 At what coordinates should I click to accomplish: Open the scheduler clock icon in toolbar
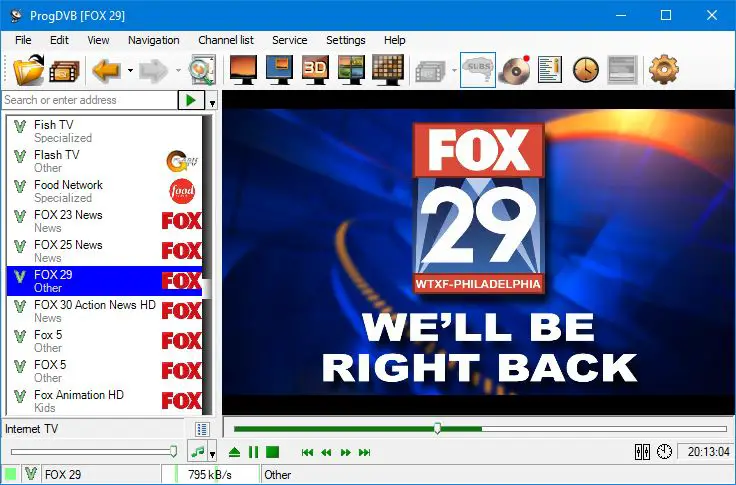[x=586, y=70]
